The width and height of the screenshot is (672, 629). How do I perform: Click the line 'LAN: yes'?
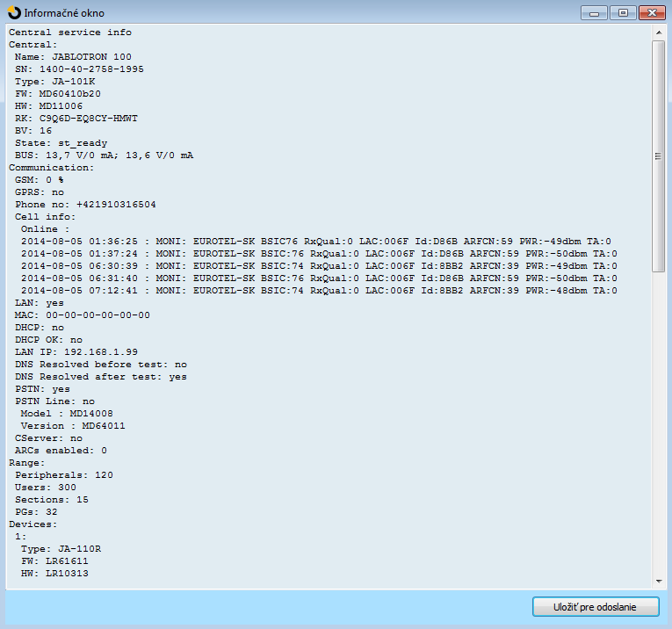(x=40, y=303)
